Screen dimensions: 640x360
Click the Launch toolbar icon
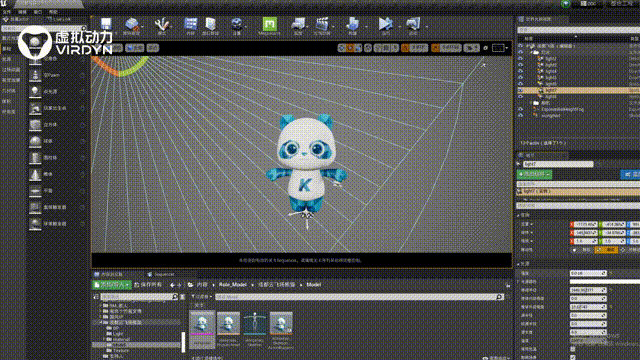pos(413,24)
